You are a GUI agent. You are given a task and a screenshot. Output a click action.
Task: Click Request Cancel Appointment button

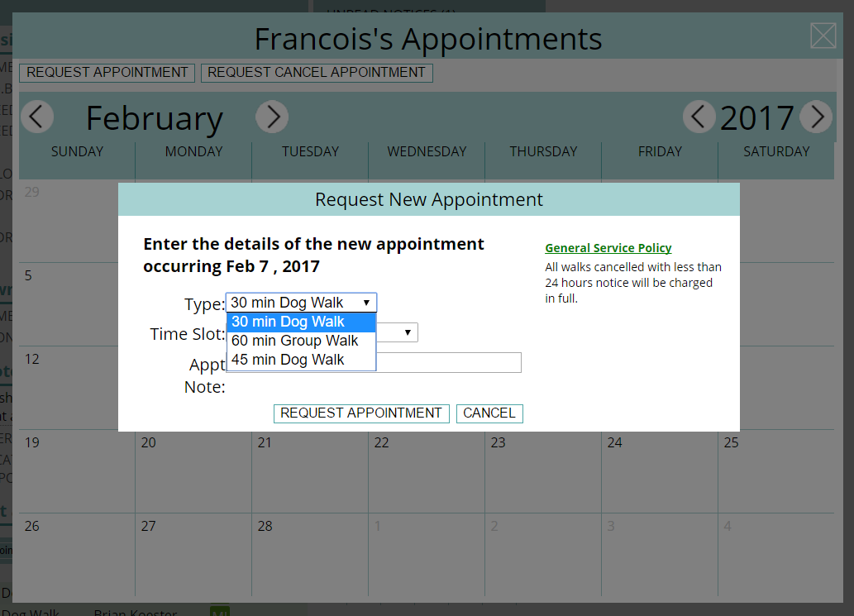[317, 73]
